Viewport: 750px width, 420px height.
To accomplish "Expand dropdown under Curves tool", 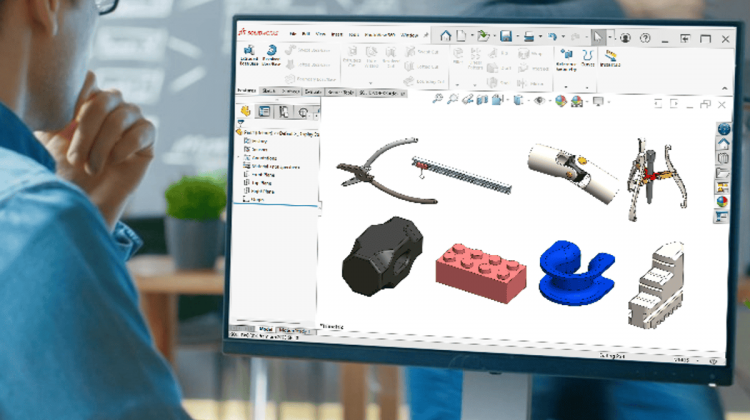I will tap(587, 87).
